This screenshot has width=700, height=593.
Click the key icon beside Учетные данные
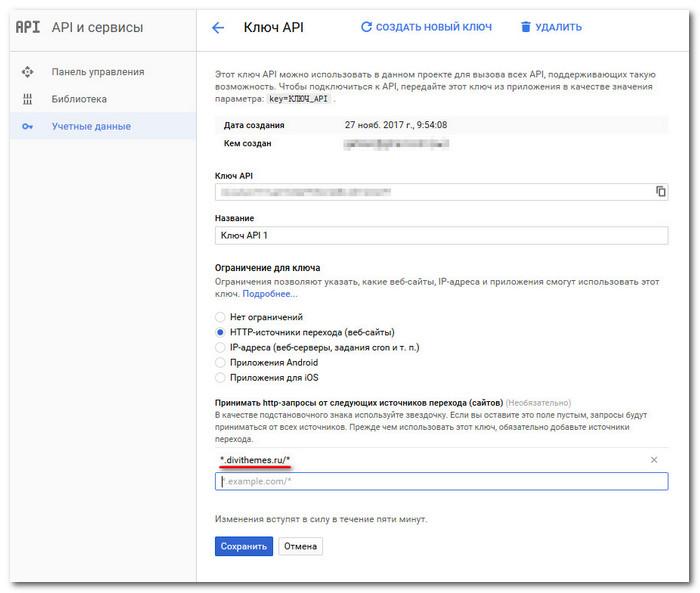tap(27, 126)
